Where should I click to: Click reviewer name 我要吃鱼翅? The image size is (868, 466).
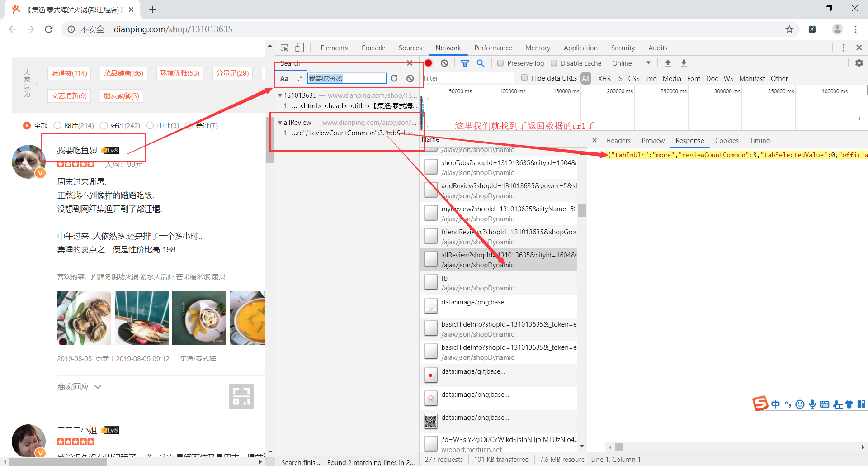pos(77,150)
